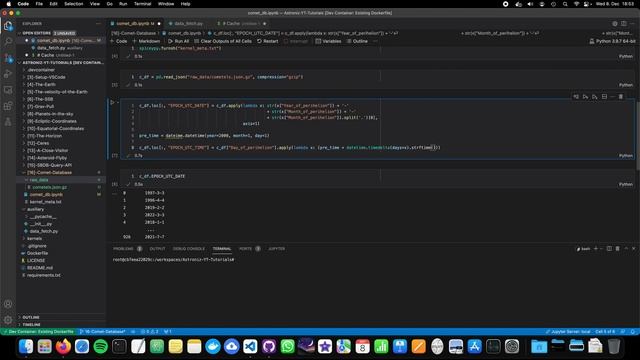Click Run All in notebook toolbar

coord(178,41)
